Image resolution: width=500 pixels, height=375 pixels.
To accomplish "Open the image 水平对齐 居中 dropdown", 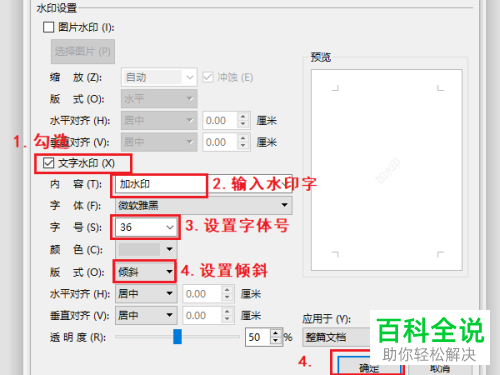I will tap(159, 120).
